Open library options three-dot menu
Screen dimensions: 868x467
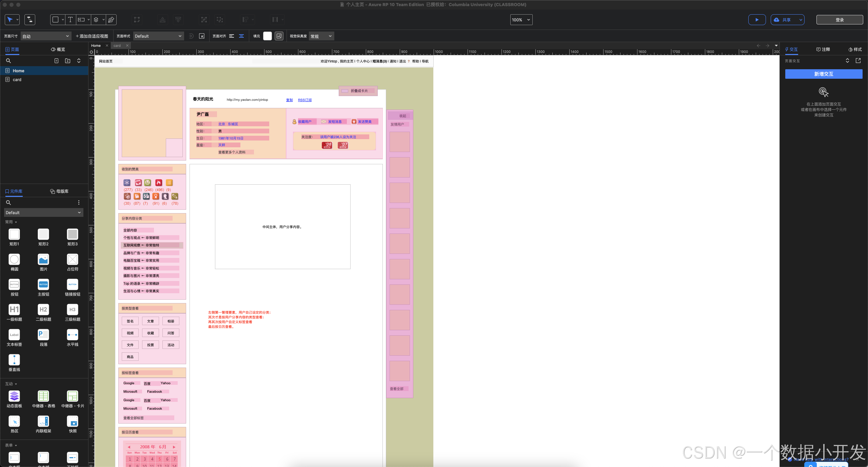[x=79, y=202]
